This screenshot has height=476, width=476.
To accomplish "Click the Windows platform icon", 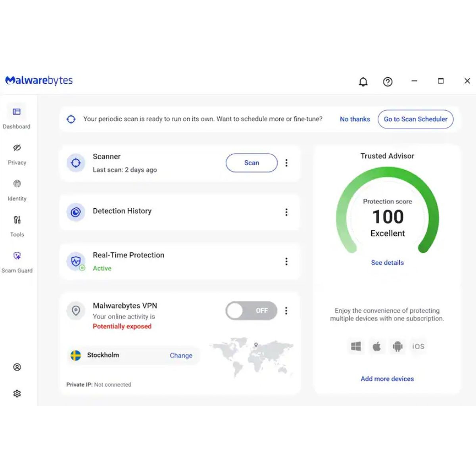I will pos(356,346).
